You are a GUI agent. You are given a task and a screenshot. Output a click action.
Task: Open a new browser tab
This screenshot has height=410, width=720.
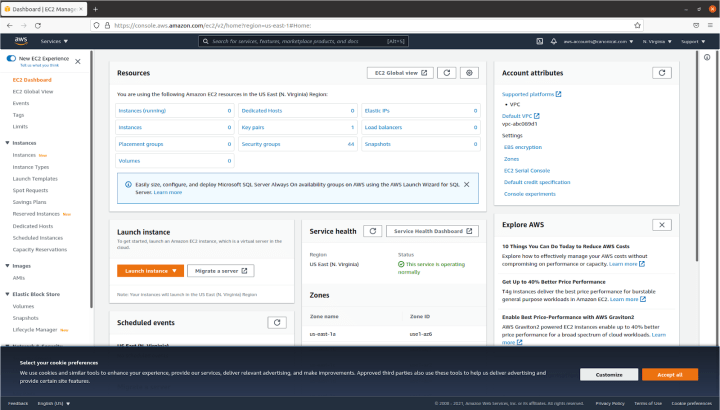(96, 9)
